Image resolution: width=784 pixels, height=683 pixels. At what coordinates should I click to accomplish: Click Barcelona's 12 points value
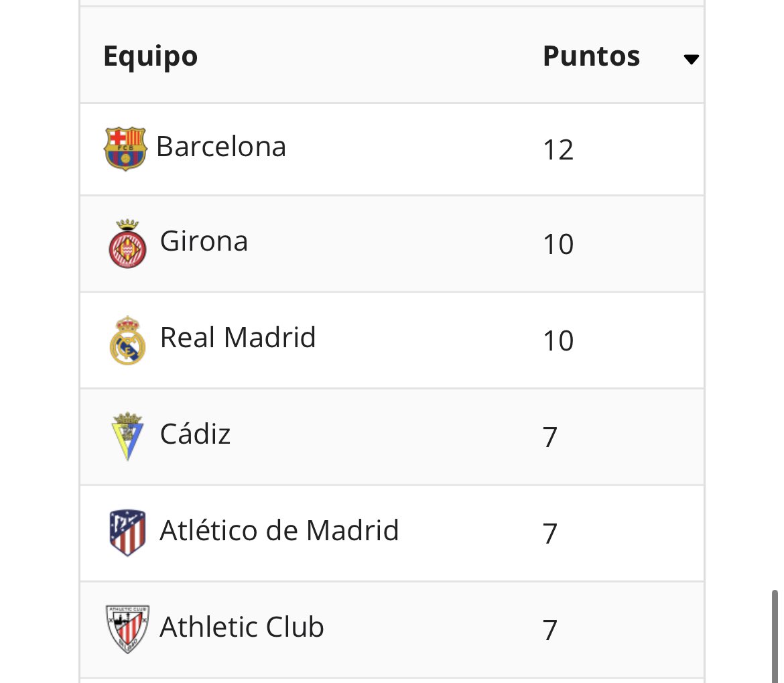pyautogui.click(x=558, y=150)
